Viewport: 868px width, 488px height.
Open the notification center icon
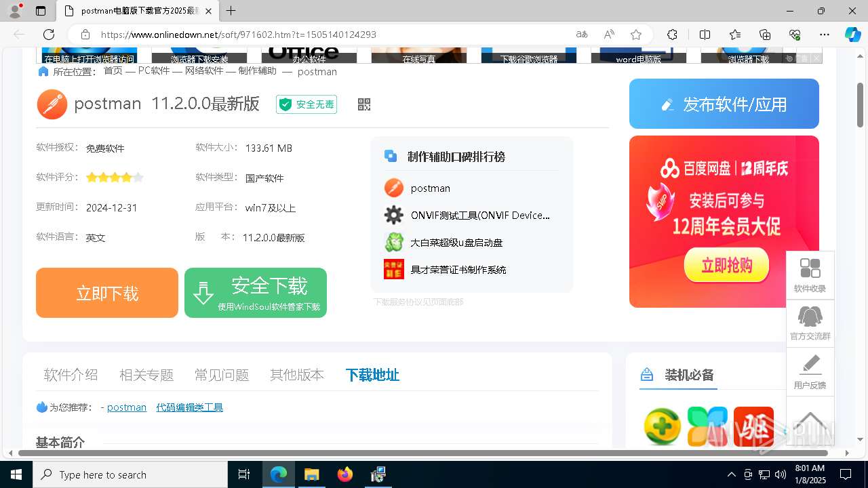pyautogui.click(x=846, y=474)
